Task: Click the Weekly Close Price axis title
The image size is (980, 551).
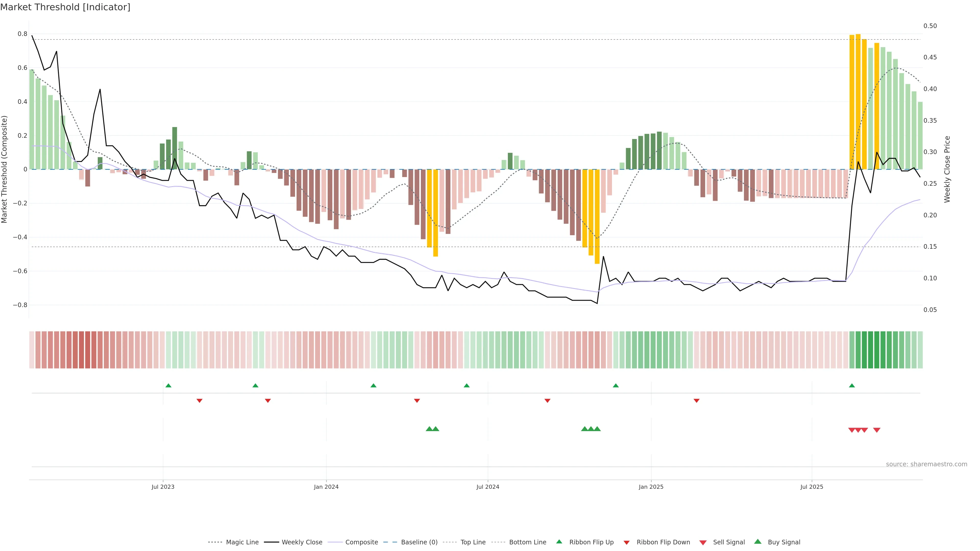Action: click(947, 169)
